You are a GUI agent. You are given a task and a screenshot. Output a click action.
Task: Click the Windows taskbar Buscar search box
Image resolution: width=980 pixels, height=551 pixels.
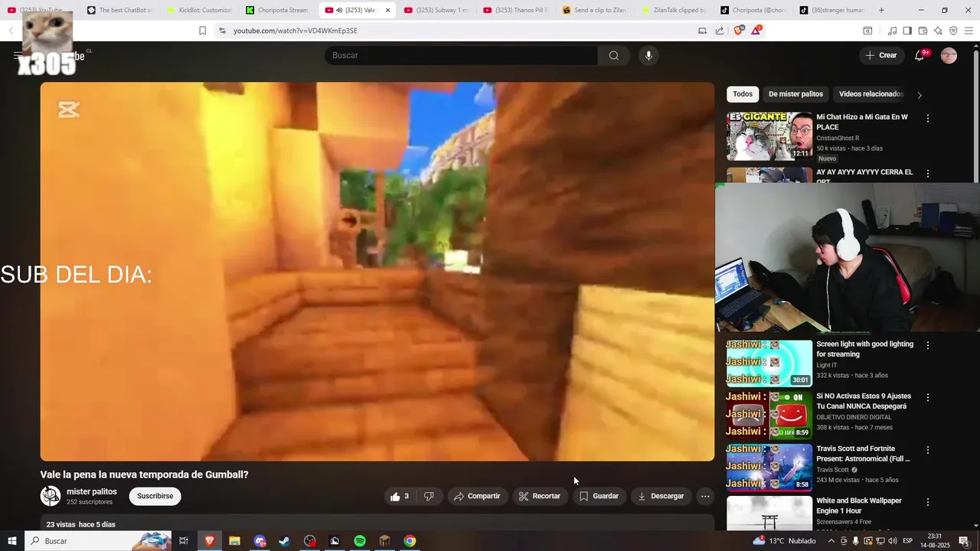coord(98,541)
